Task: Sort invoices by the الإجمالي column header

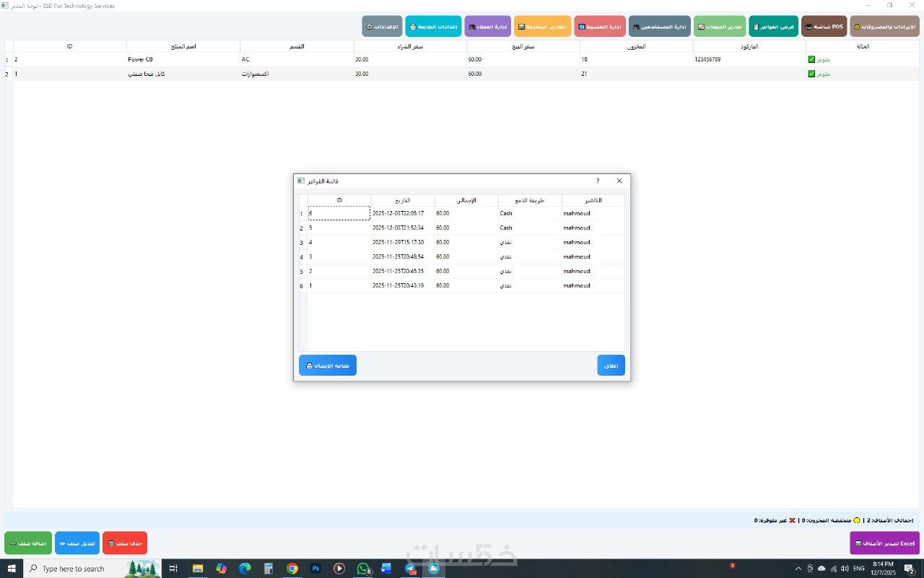Action: tap(466, 200)
